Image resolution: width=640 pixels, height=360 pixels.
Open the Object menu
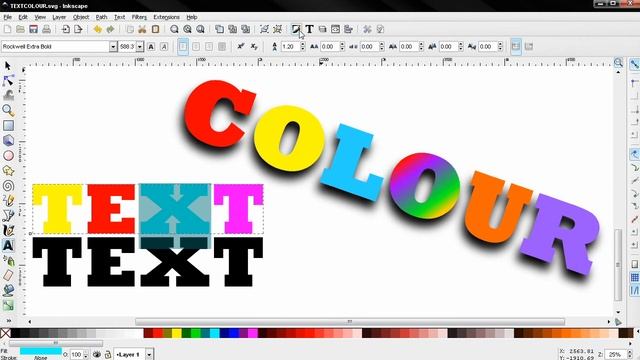point(81,17)
